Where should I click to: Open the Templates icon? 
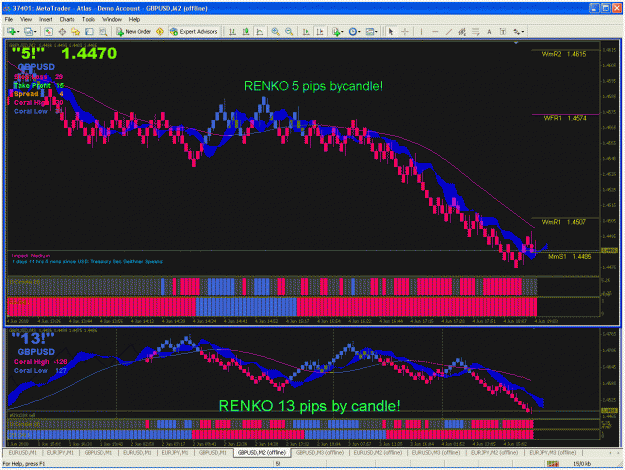369,31
